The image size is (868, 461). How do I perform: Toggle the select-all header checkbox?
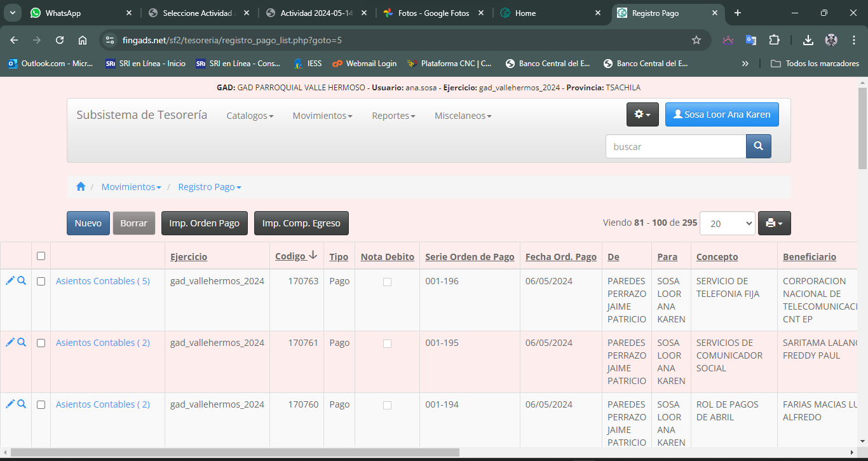41,256
